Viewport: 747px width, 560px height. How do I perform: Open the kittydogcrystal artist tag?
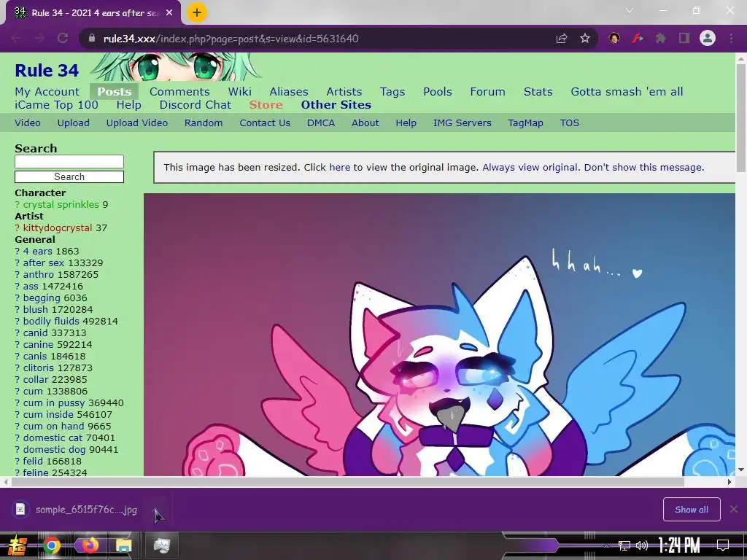tap(58, 227)
